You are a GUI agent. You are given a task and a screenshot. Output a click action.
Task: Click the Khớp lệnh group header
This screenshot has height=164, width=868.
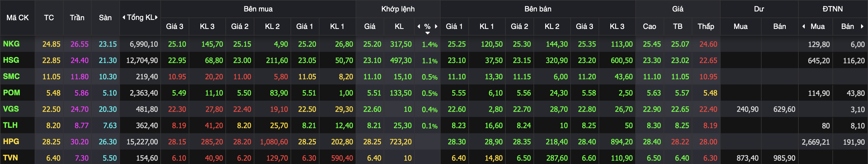tap(398, 9)
